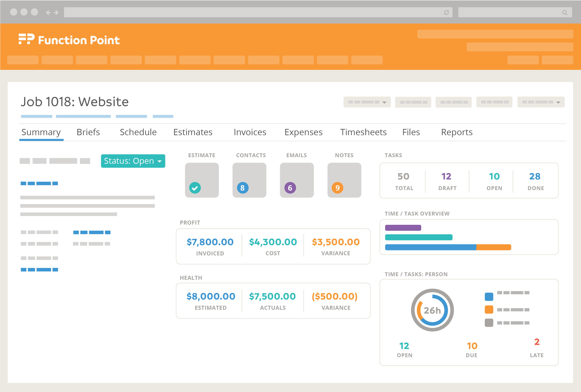Click the teal checkmark on Estimate tile
The image size is (581, 392).
click(x=195, y=188)
